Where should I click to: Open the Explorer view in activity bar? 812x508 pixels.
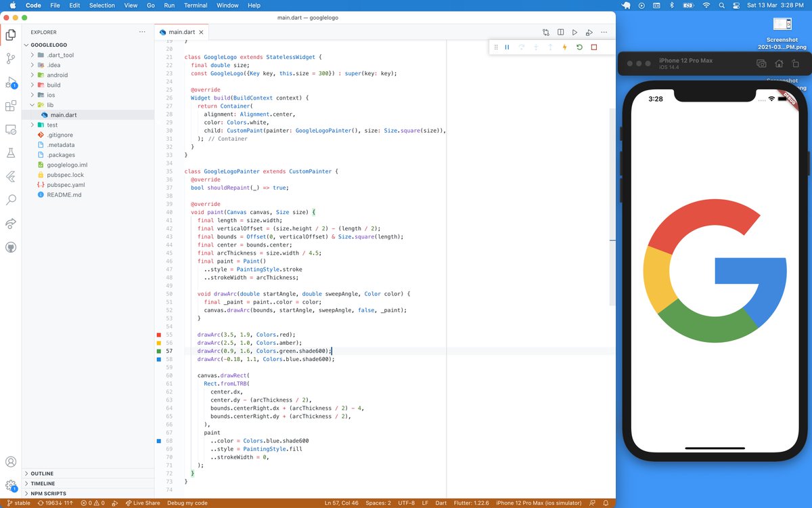(x=11, y=35)
